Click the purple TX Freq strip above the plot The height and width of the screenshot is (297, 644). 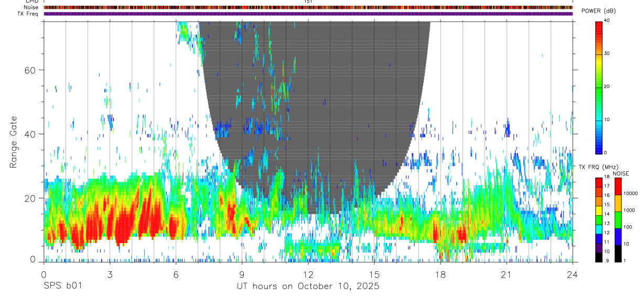point(308,14)
